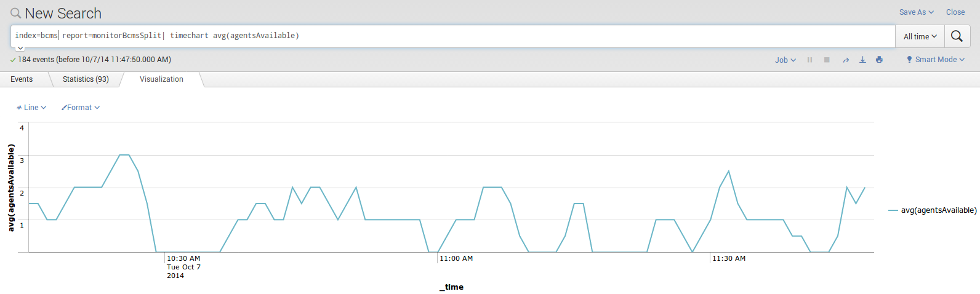The width and height of the screenshot is (980, 294).
Task: Click the Share job arrow icon
Action: click(846, 60)
